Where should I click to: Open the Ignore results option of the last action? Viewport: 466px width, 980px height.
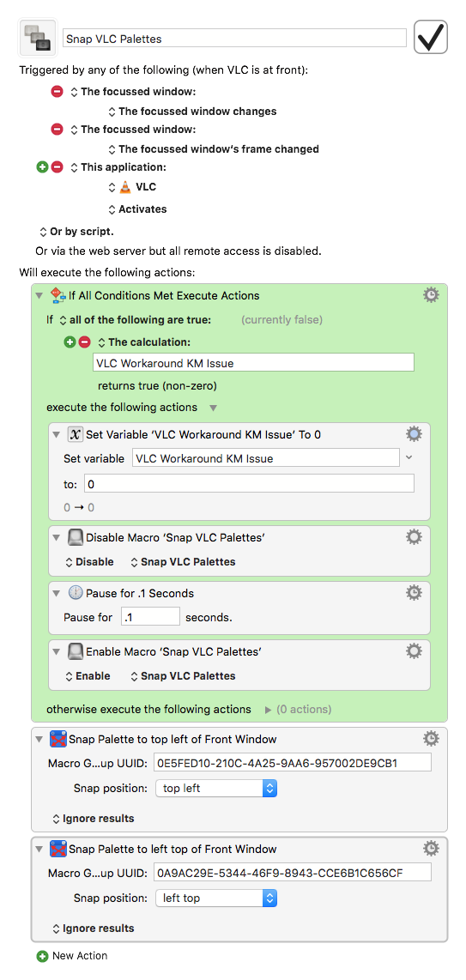93,929
